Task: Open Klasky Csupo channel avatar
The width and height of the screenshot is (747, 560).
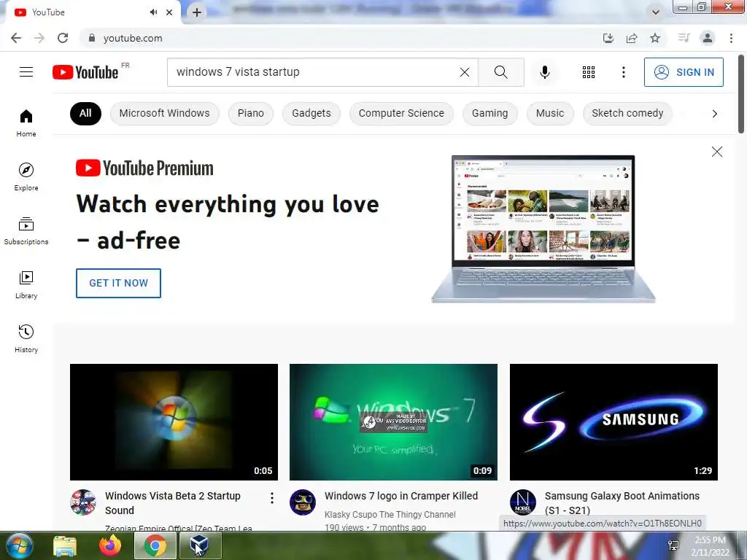Action: 303,502
